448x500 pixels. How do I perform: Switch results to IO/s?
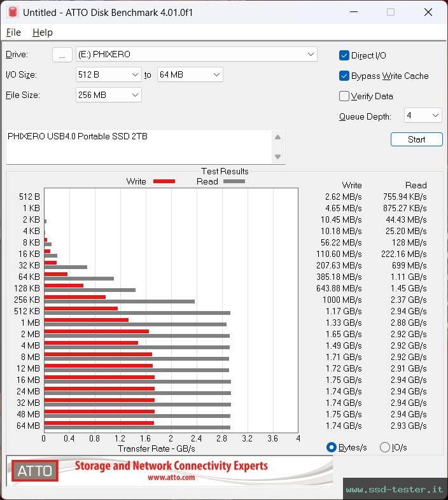[x=384, y=447]
